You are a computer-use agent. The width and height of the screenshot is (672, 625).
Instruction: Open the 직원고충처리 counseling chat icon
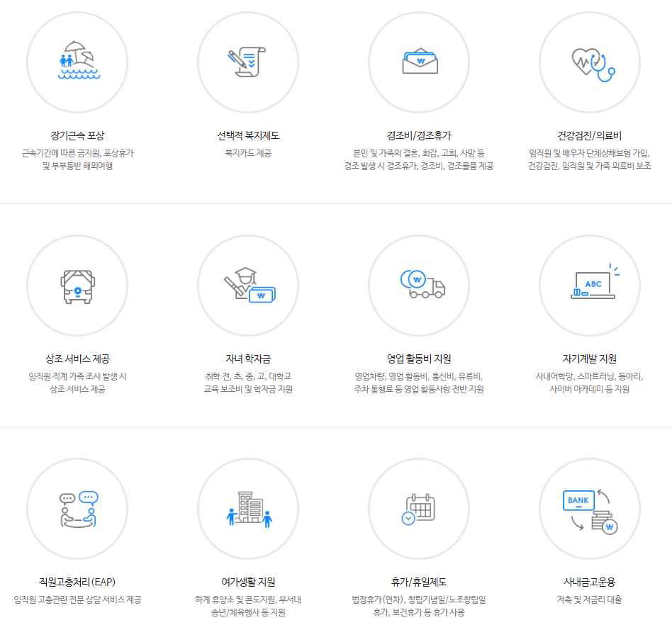tap(78, 508)
